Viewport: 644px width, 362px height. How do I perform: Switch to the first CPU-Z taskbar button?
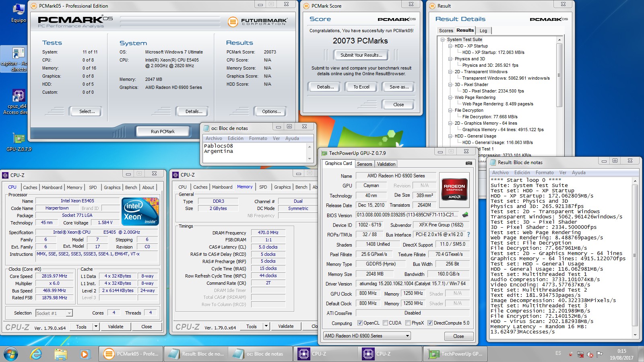point(325,354)
